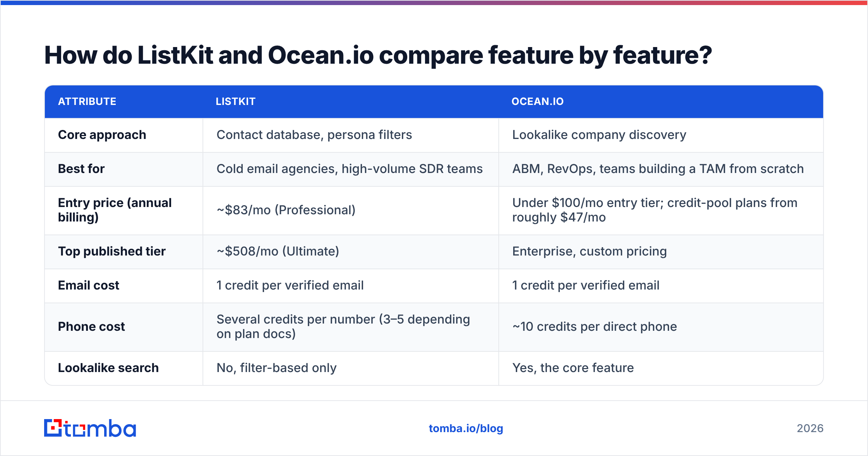This screenshot has height=456, width=868.
Task: Select ListKit's '1 credit per verified email'
Action: coord(290,286)
